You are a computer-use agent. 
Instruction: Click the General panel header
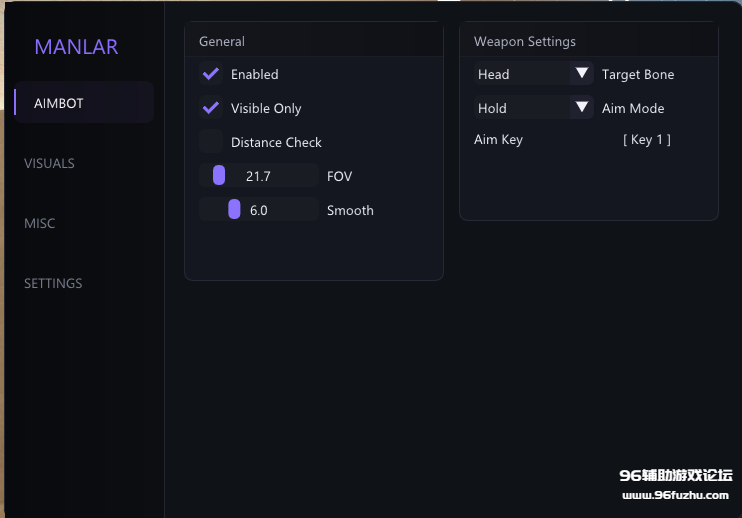click(222, 41)
